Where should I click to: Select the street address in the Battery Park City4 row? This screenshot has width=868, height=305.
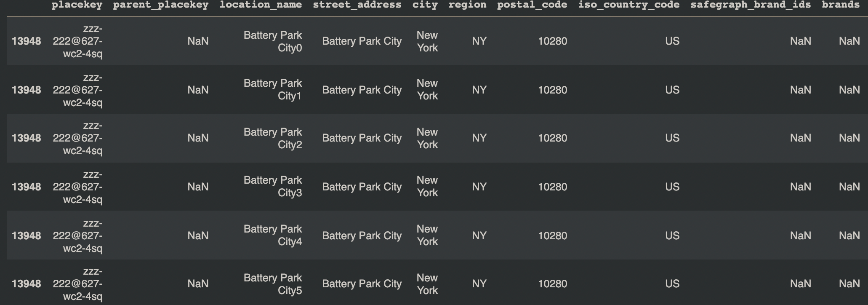362,235
